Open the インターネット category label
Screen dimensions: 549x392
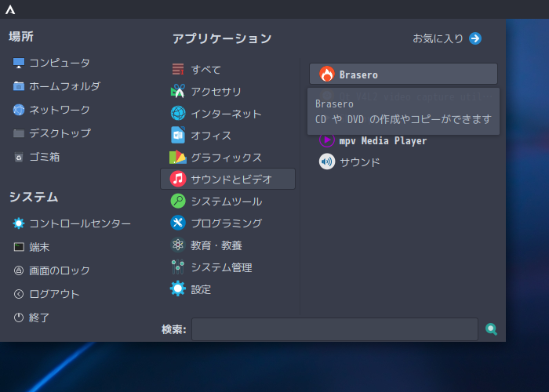point(226,114)
